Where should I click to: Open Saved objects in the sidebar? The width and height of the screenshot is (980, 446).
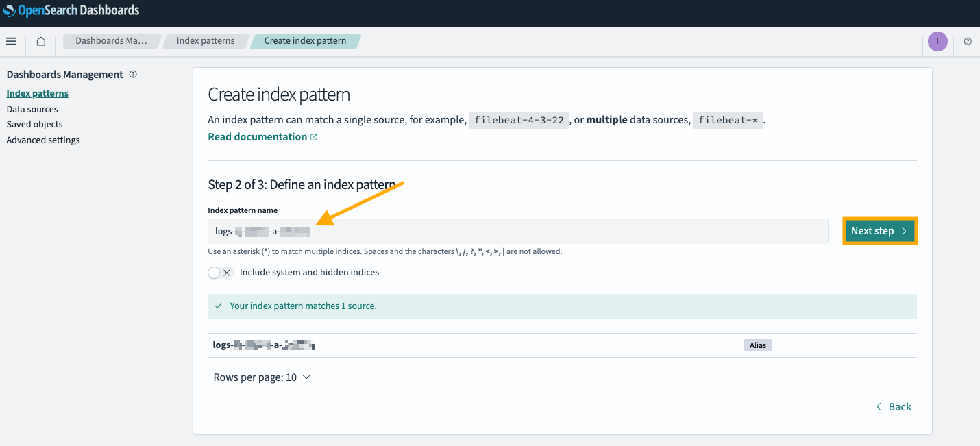pos(34,124)
